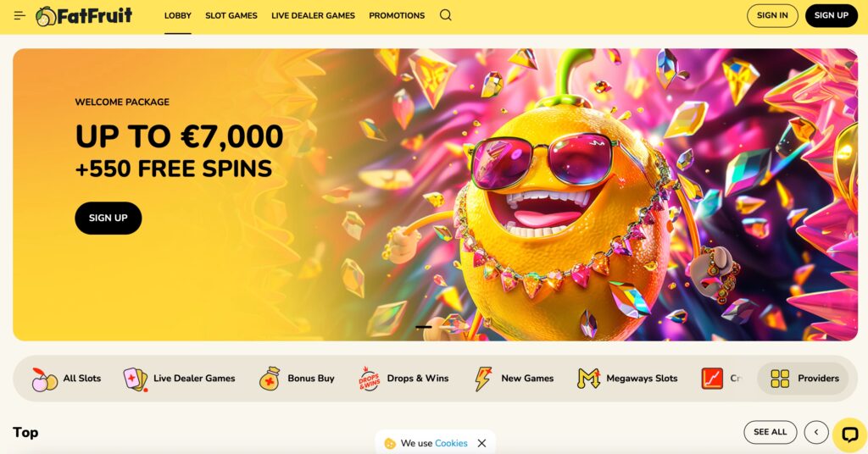Open the hamburger side menu
This screenshot has width=868, height=454.
[19, 15]
